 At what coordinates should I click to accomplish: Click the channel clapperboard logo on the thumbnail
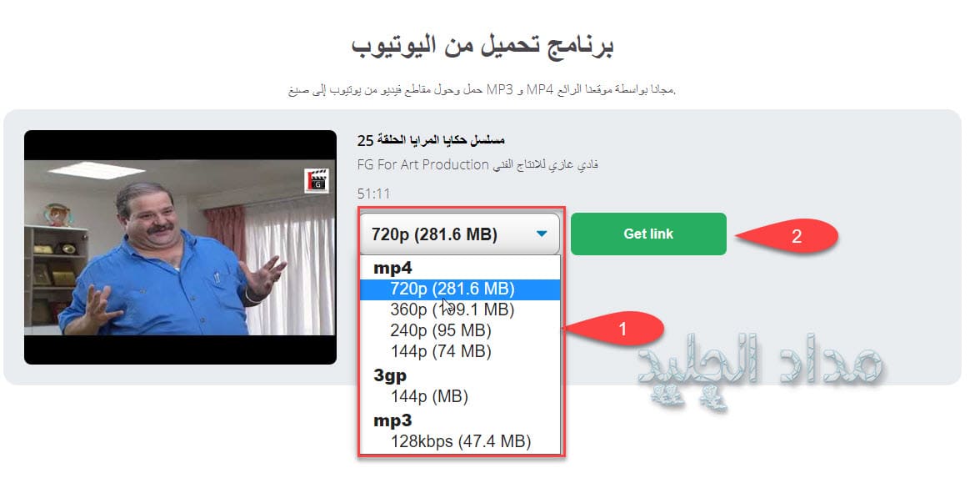coord(317,180)
